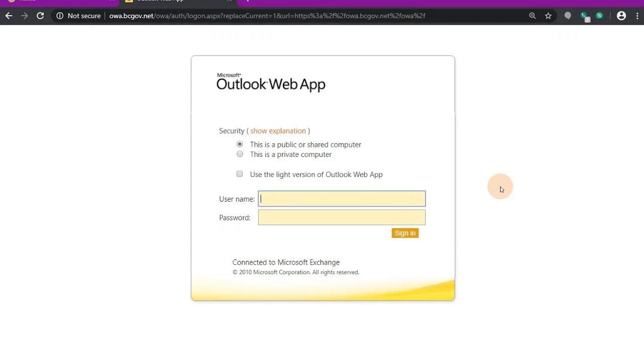The image size is (644, 362).
Task: Select This is a public or shared computer
Action: coord(239,144)
